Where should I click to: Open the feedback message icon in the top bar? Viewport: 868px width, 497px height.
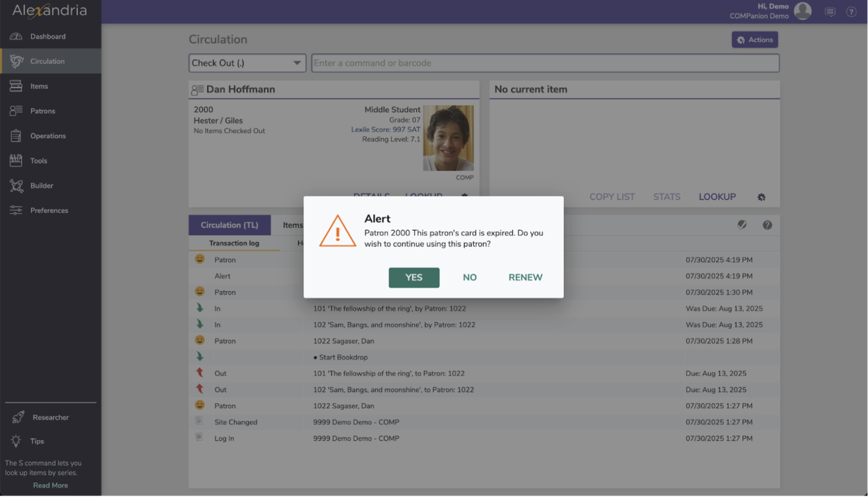[x=830, y=12]
